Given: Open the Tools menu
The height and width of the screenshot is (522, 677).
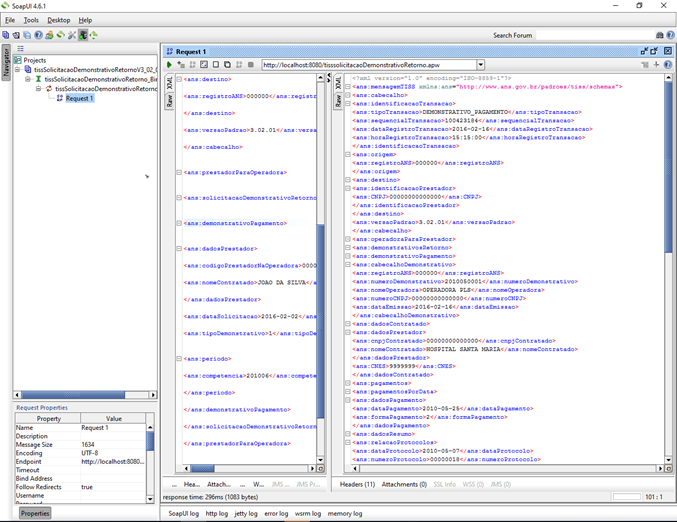Looking at the screenshot, I should pyautogui.click(x=31, y=20).
